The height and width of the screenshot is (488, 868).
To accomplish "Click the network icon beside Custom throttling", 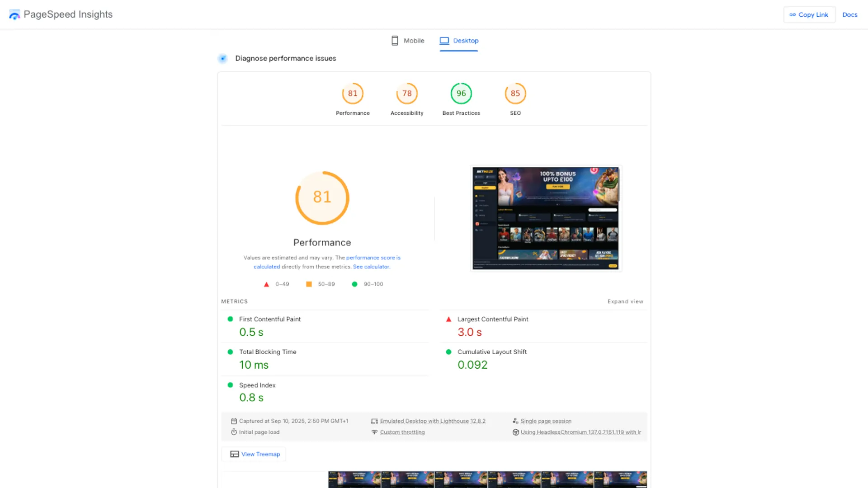I will coord(374,432).
